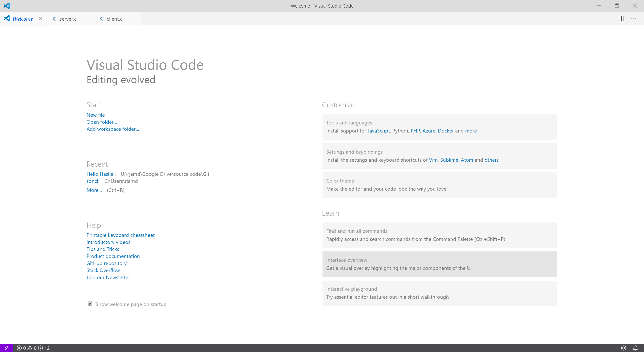Click the remote window indicator icon
The width and height of the screenshot is (644, 352).
coord(7,348)
